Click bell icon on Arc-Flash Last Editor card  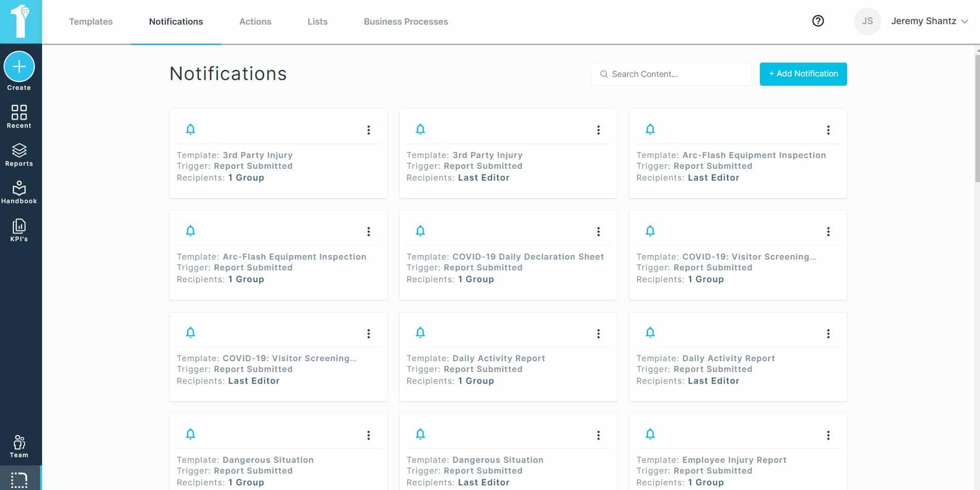click(650, 129)
